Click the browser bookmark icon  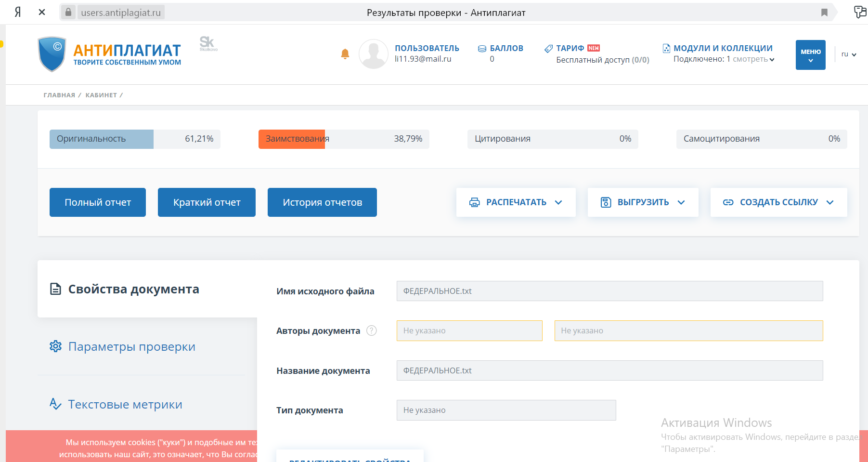(824, 13)
